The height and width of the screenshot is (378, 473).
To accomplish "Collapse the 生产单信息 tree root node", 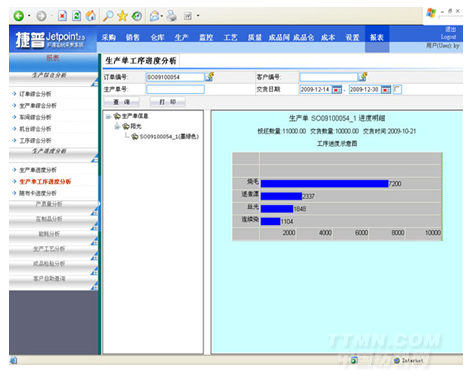I will (108, 116).
